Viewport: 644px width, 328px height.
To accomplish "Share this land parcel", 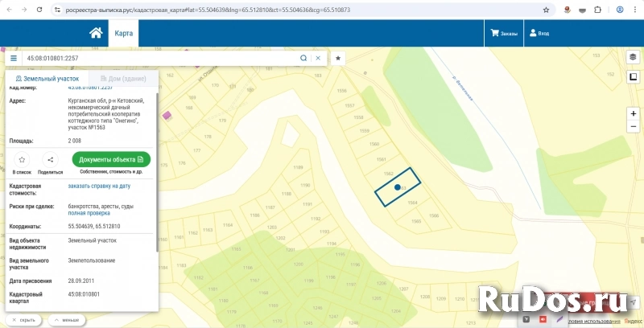I will pyautogui.click(x=50, y=160).
